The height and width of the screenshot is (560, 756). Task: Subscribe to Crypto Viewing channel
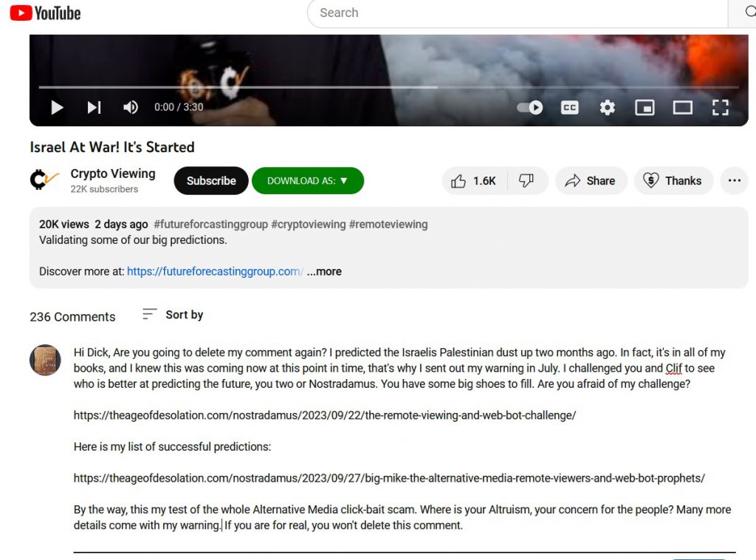pos(211,181)
